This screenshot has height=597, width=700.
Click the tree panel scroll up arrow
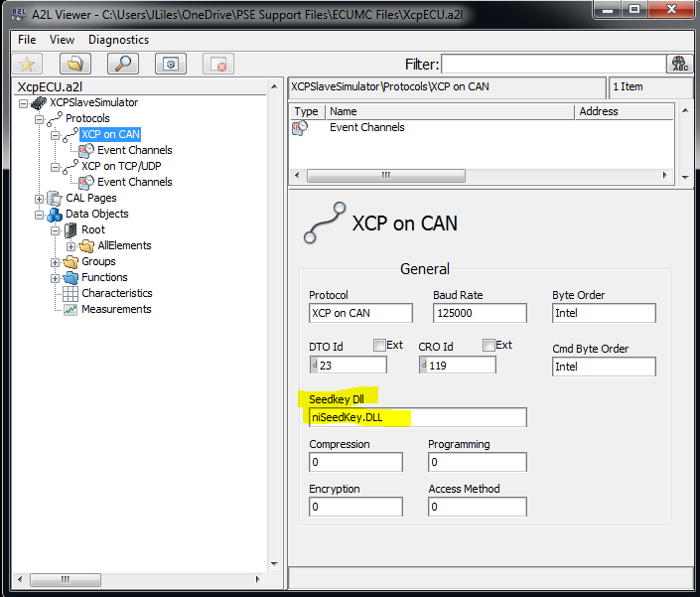tap(274, 86)
